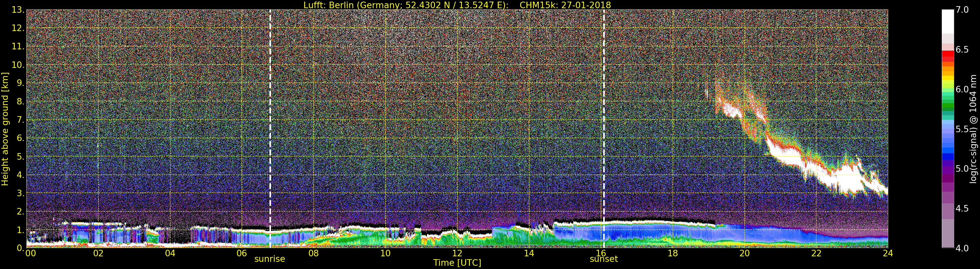The height and width of the screenshot is (269, 980).
Task: Click the height axis tick label '6.'
Action: click(x=21, y=138)
